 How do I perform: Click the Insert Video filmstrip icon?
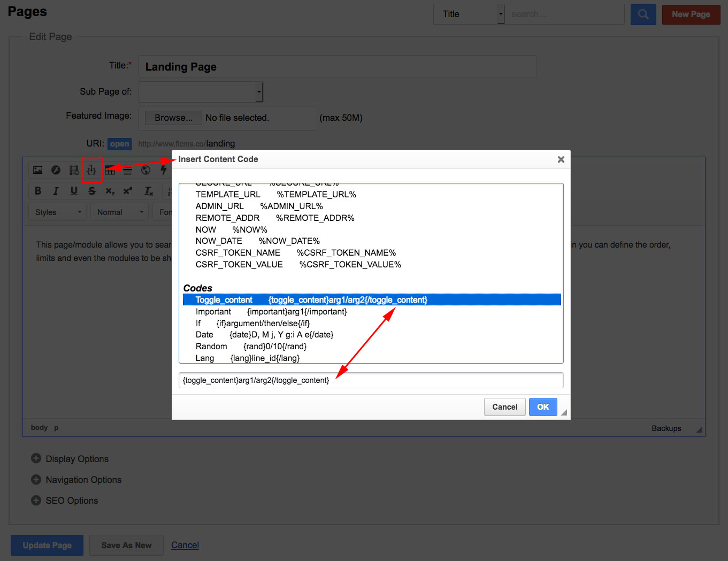point(74,170)
